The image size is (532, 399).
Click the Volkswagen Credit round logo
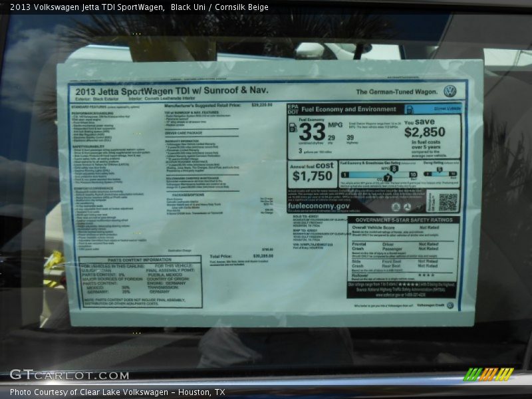[450, 305]
